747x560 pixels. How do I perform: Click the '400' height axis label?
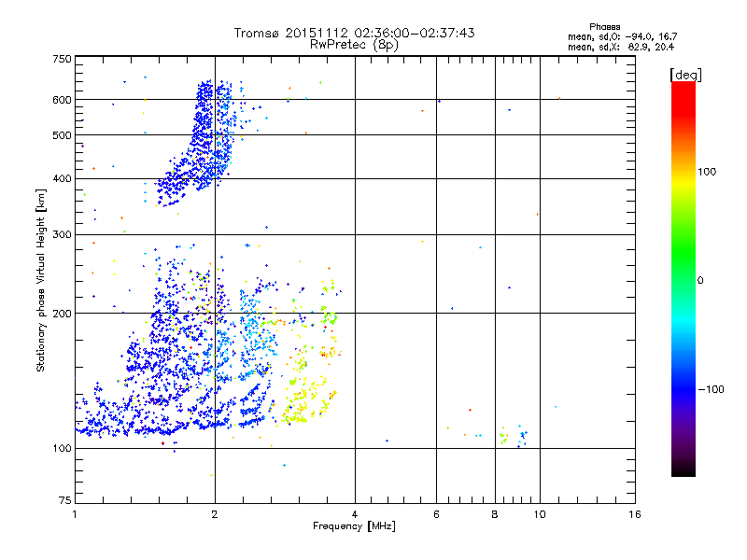point(62,179)
